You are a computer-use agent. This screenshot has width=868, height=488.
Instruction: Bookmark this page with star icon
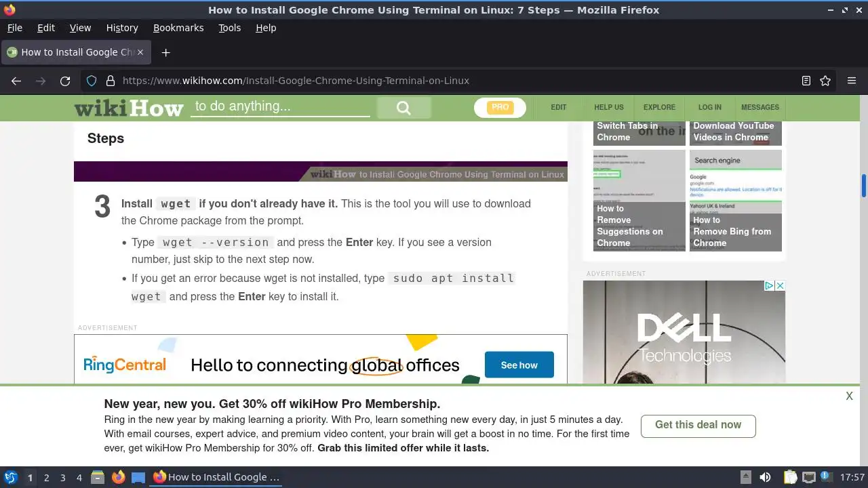click(825, 81)
